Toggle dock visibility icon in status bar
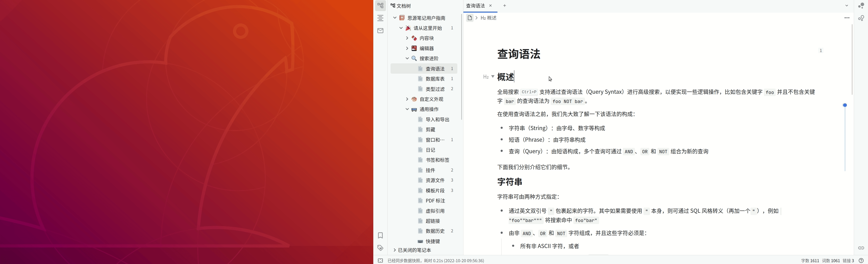Viewport: 868px width, 264px height. (x=381, y=261)
